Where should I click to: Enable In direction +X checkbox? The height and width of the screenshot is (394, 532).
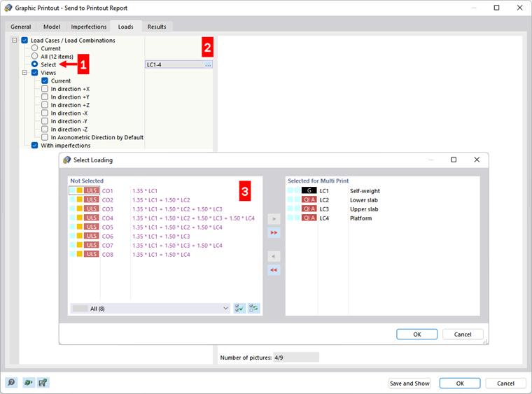(45, 88)
